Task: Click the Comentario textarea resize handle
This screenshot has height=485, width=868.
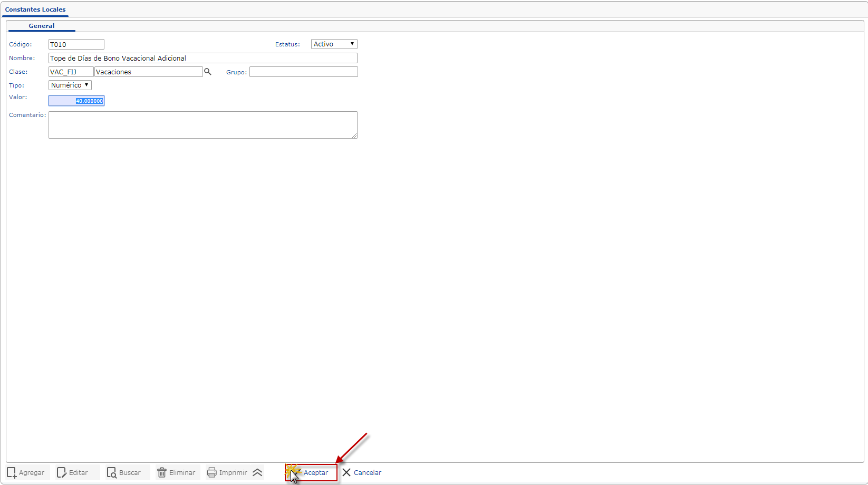Action: tap(354, 135)
